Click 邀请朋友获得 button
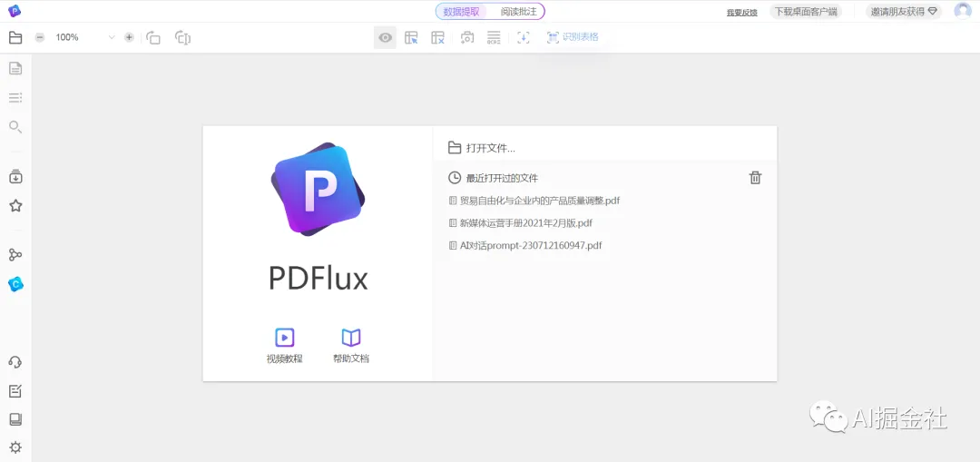The width and height of the screenshot is (980, 462). 904,11
